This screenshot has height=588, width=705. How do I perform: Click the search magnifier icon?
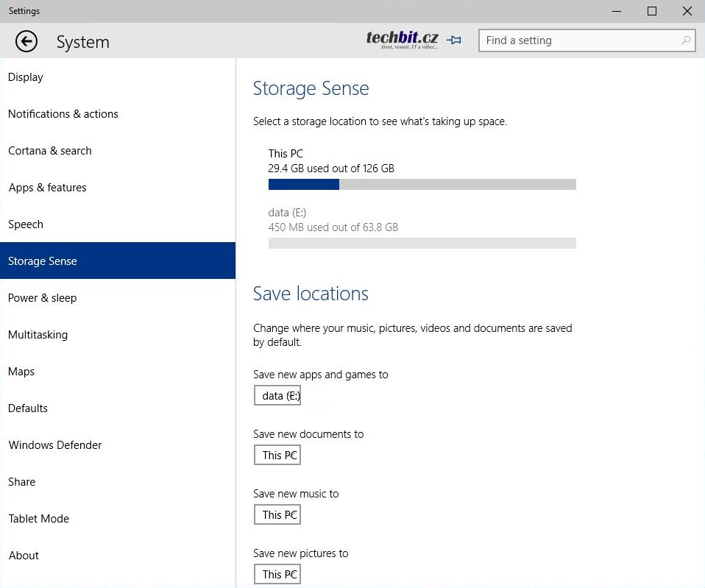tap(686, 40)
